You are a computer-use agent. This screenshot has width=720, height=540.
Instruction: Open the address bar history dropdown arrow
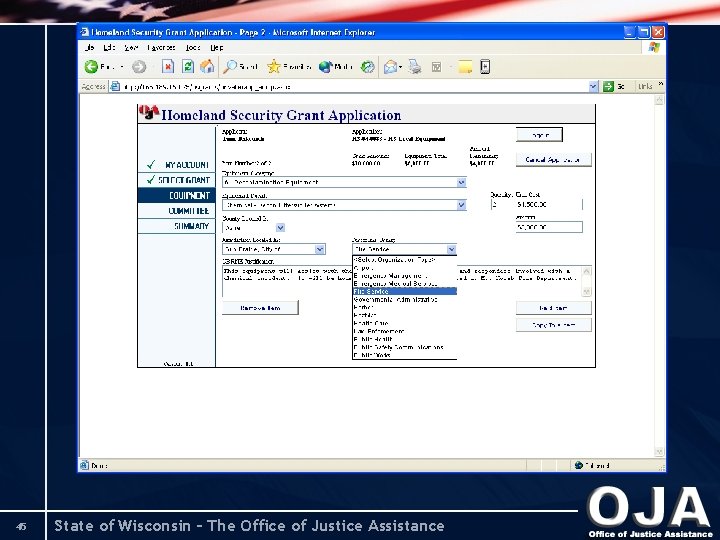[593, 86]
